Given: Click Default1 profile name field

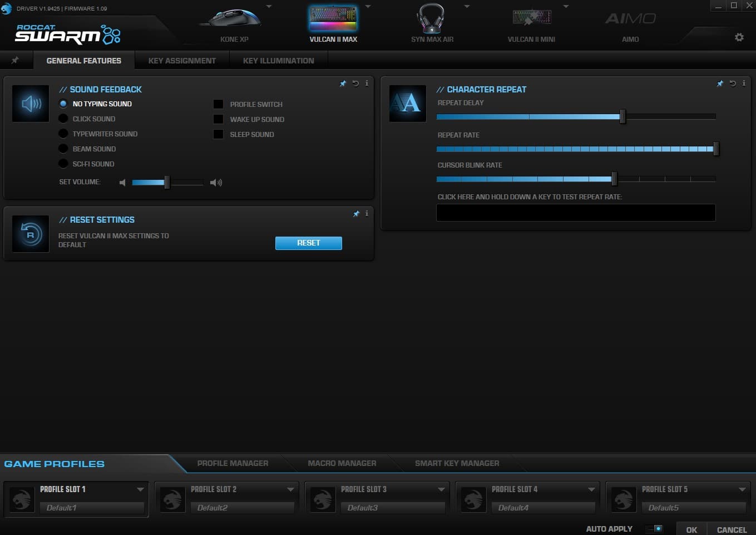Looking at the screenshot, I should pyautogui.click(x=92, y=508).
